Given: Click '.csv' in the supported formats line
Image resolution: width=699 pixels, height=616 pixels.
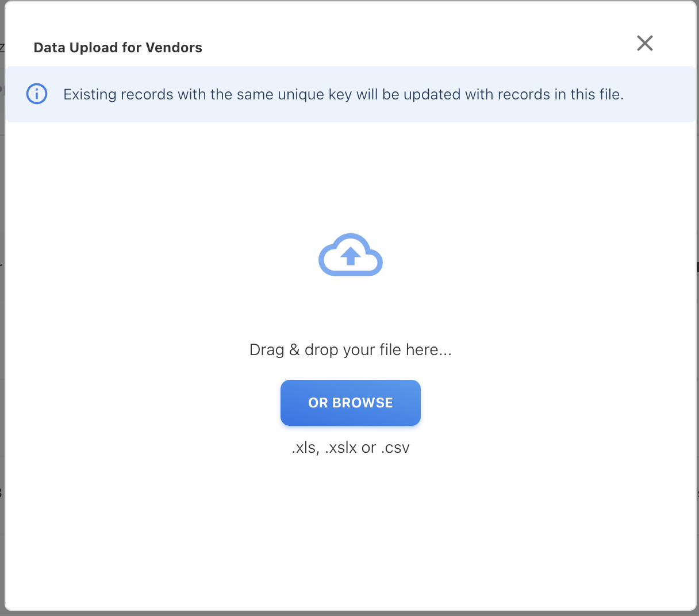Looking at the screenshot, I should (x=395, y=448).
